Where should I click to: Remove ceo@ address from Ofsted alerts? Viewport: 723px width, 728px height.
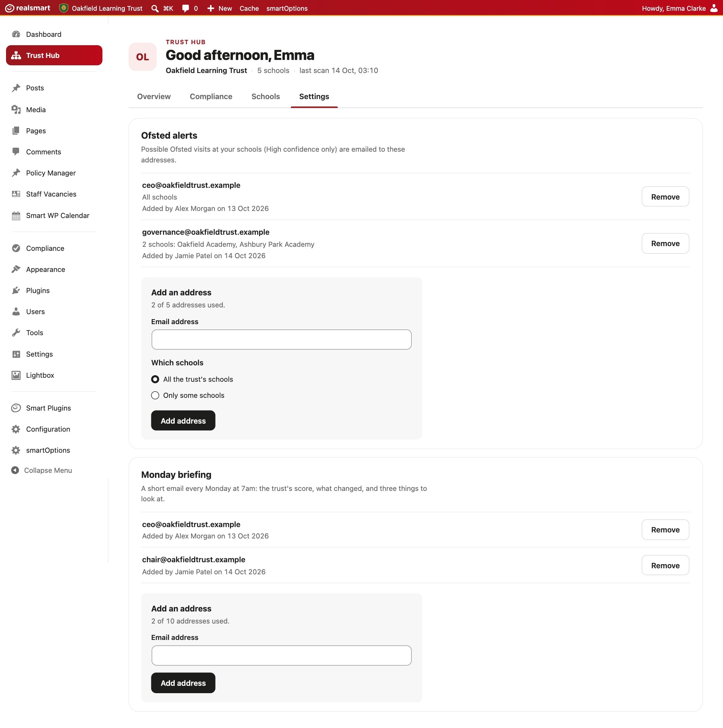pos(665,197)
